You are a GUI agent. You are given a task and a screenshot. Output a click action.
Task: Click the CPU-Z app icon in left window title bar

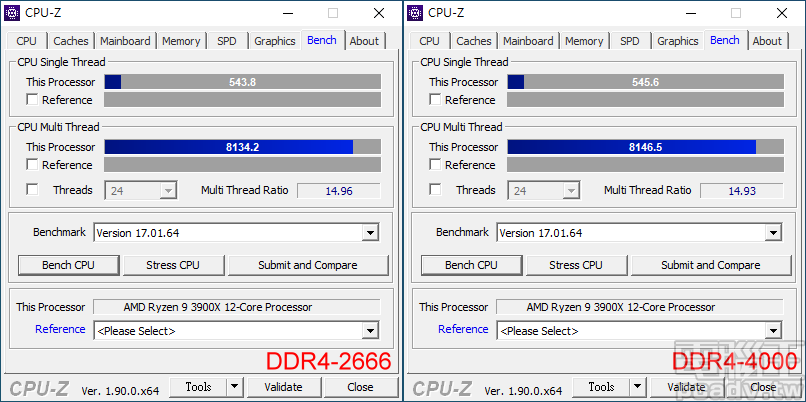point(11,12)
